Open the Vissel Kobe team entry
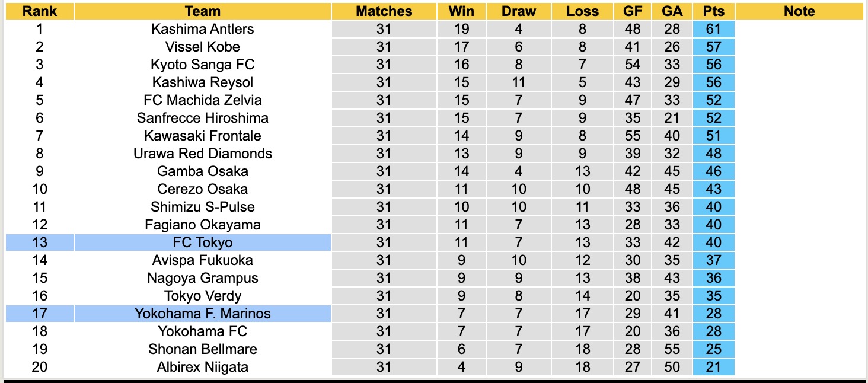Image resolution: width=868 pixels, height=383 pixels. coord(202,47)
